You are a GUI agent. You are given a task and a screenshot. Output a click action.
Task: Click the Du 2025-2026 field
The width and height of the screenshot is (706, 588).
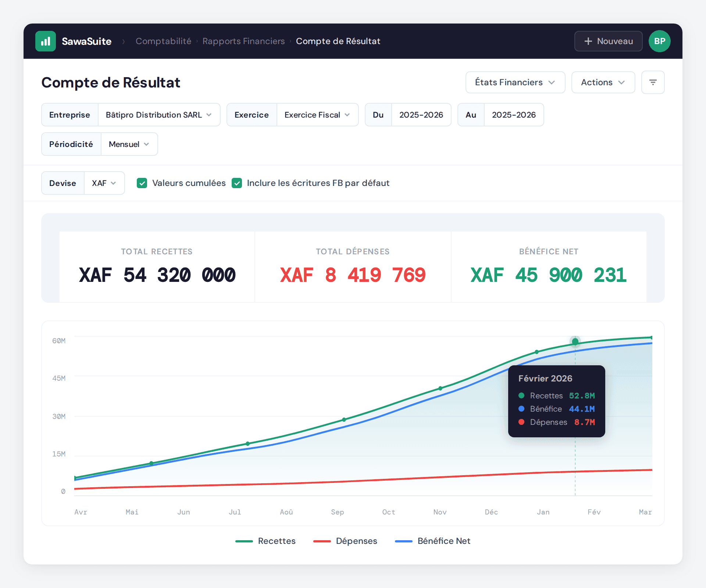click(421, 115)
